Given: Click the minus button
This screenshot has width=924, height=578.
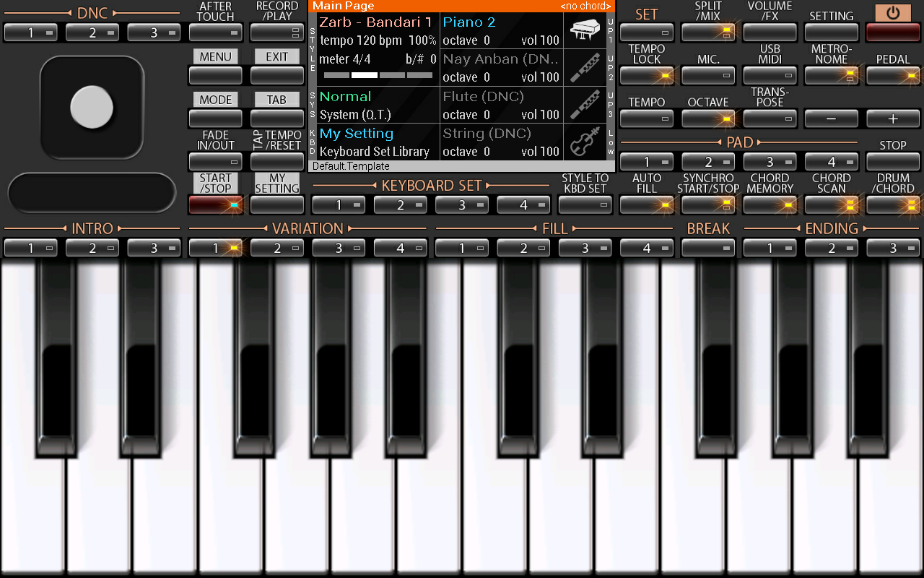Looking at the screenshot, I should (x=832, y=118).
